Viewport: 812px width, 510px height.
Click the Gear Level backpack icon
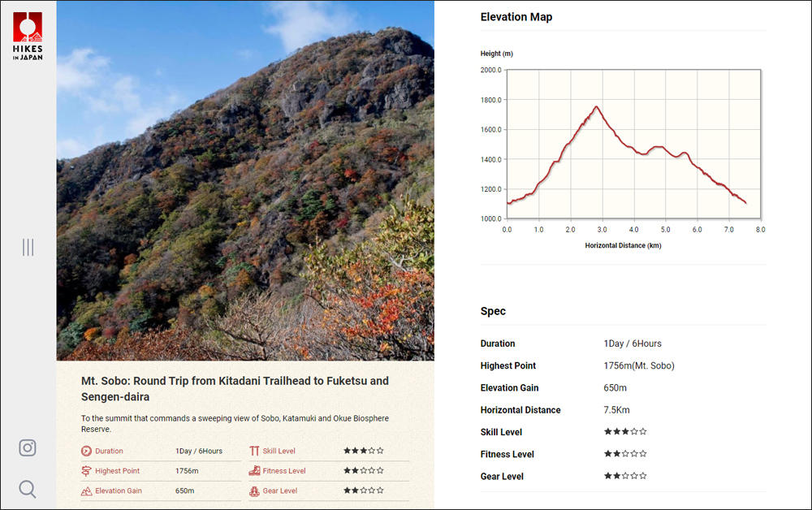[254, 491]
